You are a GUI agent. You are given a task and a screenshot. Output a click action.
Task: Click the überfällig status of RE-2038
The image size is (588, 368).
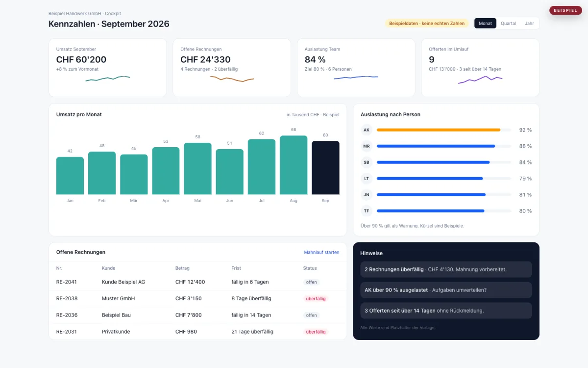coord(316,299)
